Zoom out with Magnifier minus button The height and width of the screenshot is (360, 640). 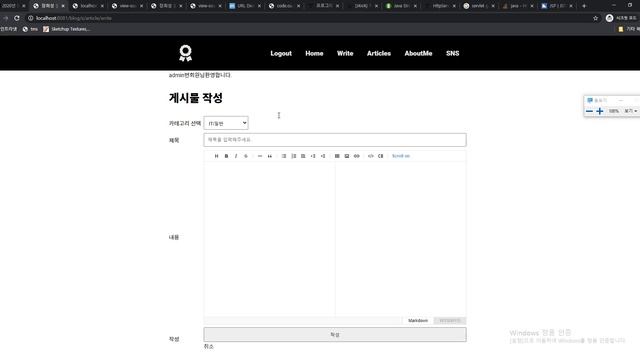tap(589, 111)
